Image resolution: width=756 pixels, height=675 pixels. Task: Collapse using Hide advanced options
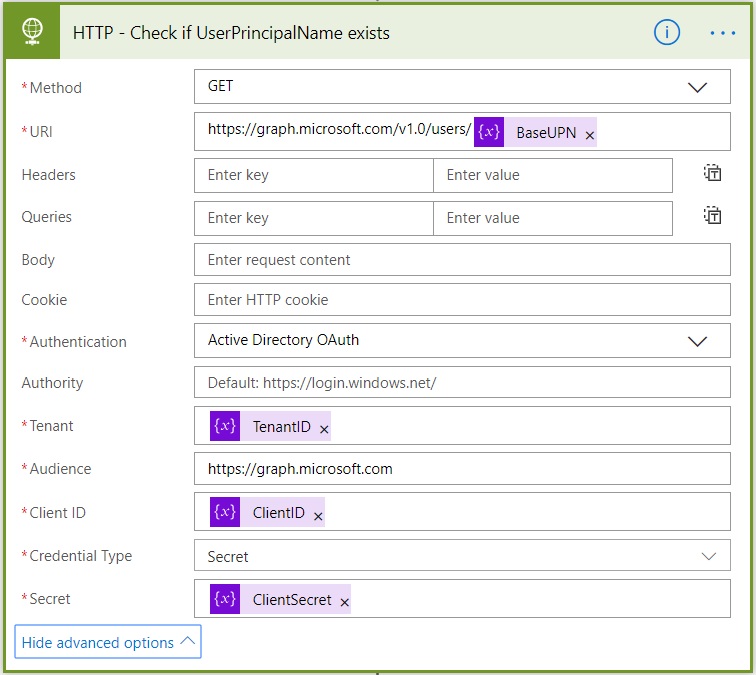[x=108, y=643]
